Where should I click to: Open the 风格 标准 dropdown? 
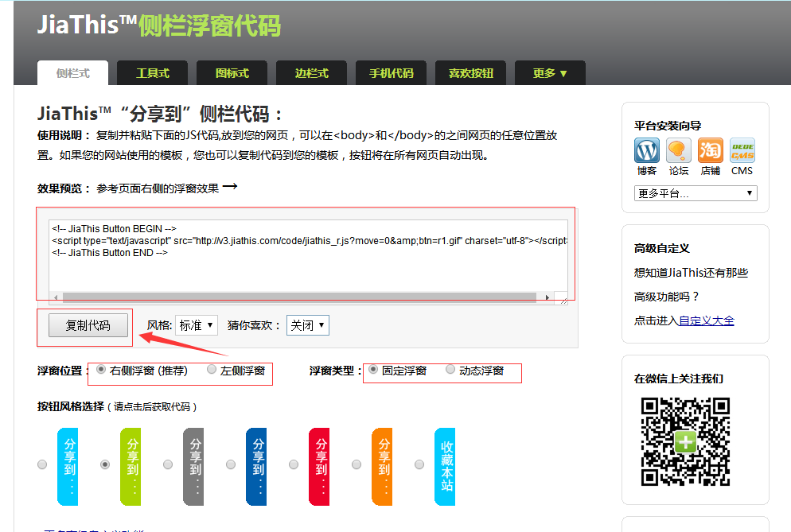(x=197, y=325)
